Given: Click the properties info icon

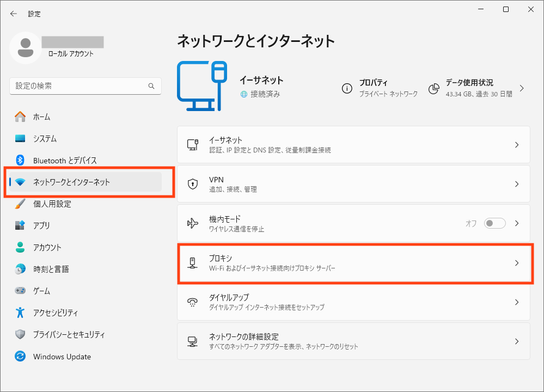Looking at the screenshot, I should [347, 88].
